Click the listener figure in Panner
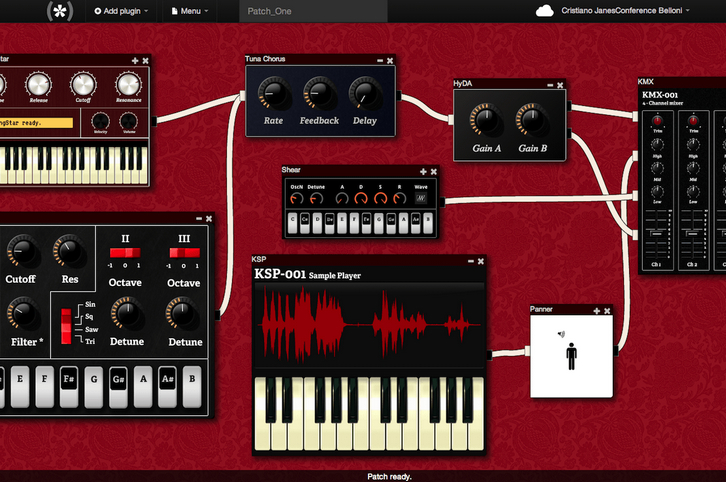This screenshot has height=482, width=726. tap(570, 356)
